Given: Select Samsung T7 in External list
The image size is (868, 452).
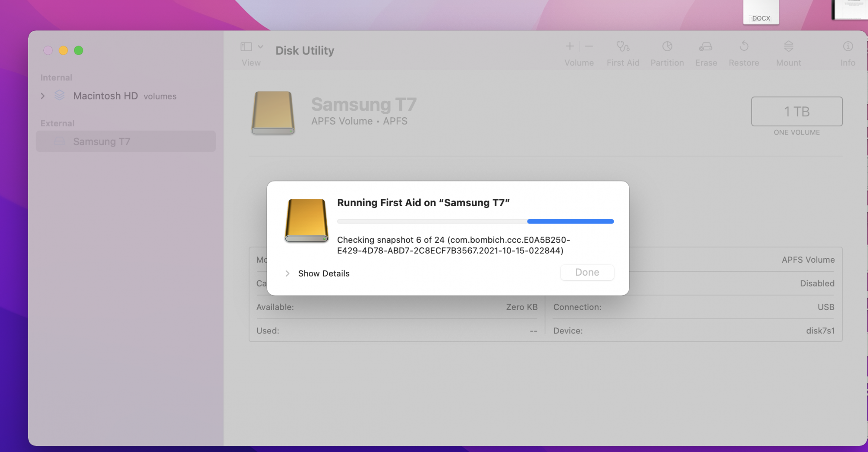Looking at the screenshot, I should (x=126, y=142).
